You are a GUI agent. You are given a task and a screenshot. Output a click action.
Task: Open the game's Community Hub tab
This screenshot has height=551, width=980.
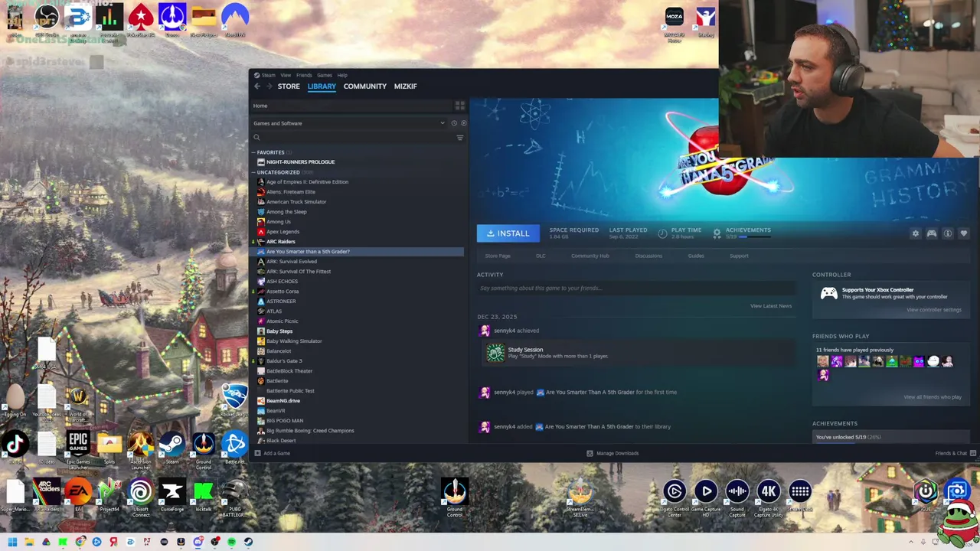coord(590,256)
